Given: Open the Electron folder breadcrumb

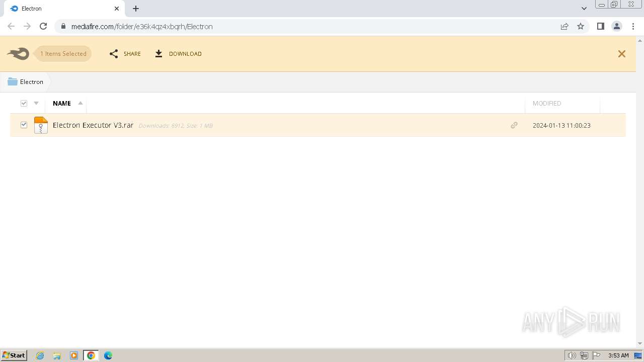Looking at the screenshot, I should click(x=26, y=81).
